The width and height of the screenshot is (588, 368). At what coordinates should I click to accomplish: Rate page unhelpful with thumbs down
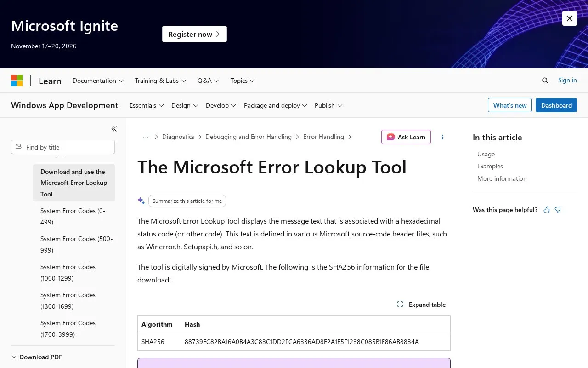[x=558, y=210]
